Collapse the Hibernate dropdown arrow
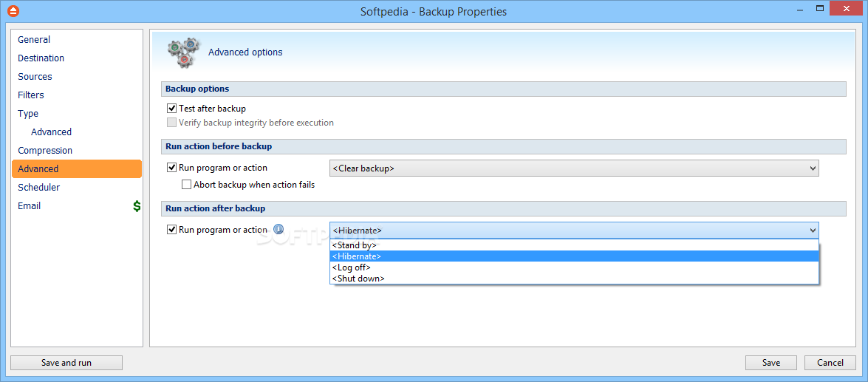This screenshot has height=382, width=868. (x=813, y=231)
